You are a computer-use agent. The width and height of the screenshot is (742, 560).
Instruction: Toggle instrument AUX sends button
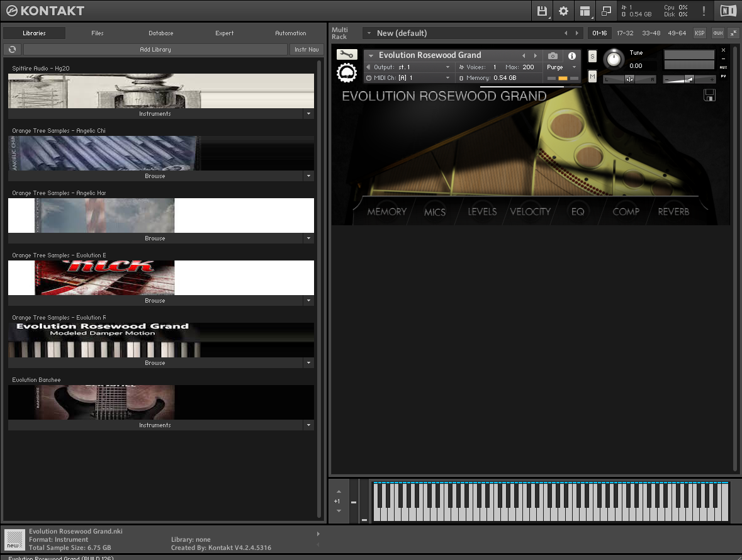(723, 67)
